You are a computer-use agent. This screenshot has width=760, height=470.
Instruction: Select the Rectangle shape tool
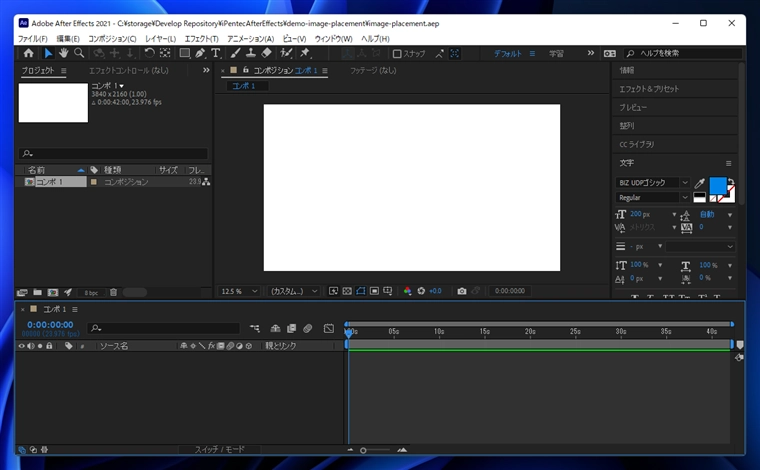coord(185,53)
